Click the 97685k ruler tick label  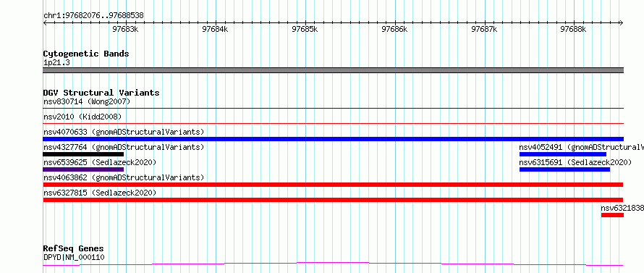coord(305,29)
